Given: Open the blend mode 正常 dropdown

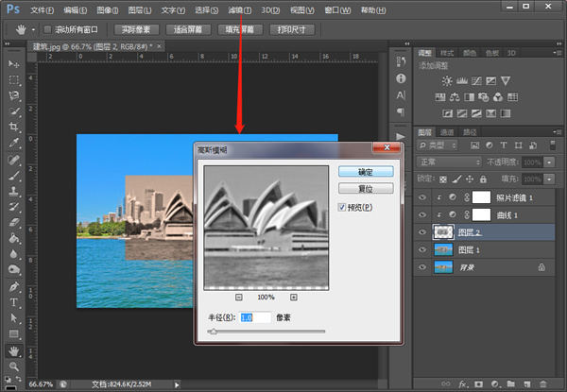Looking at the screenshot, I should 450,162.
